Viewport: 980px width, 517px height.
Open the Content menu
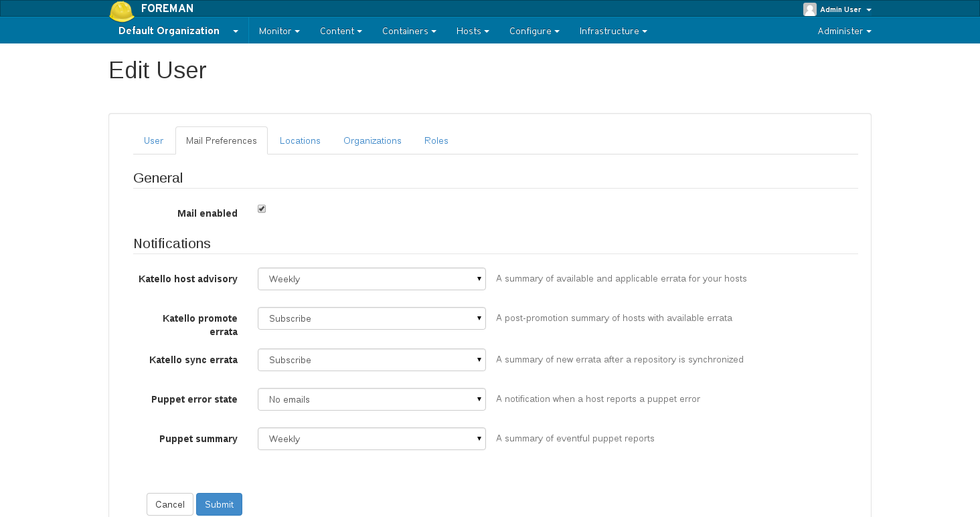(341, 31)
